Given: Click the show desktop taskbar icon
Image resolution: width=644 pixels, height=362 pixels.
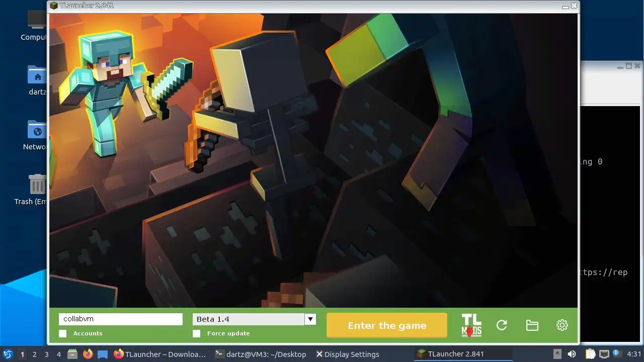Looking at the screenshot, I should pos(103,354).
